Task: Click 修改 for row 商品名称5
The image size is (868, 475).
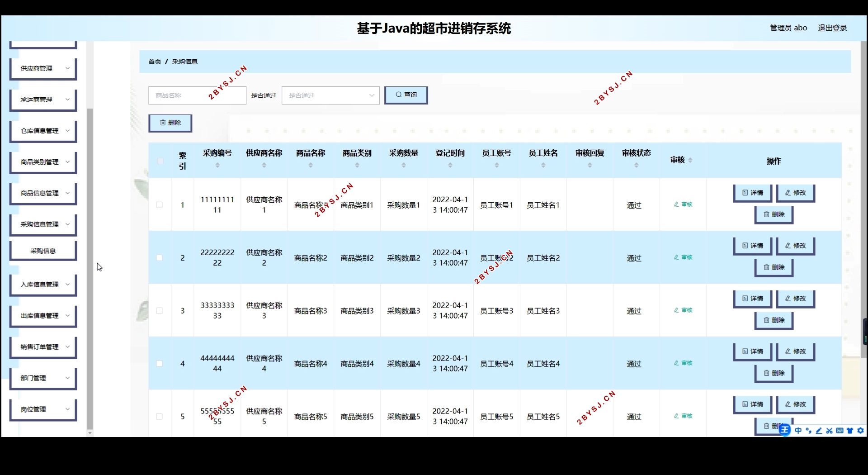Action: [796, 405]
